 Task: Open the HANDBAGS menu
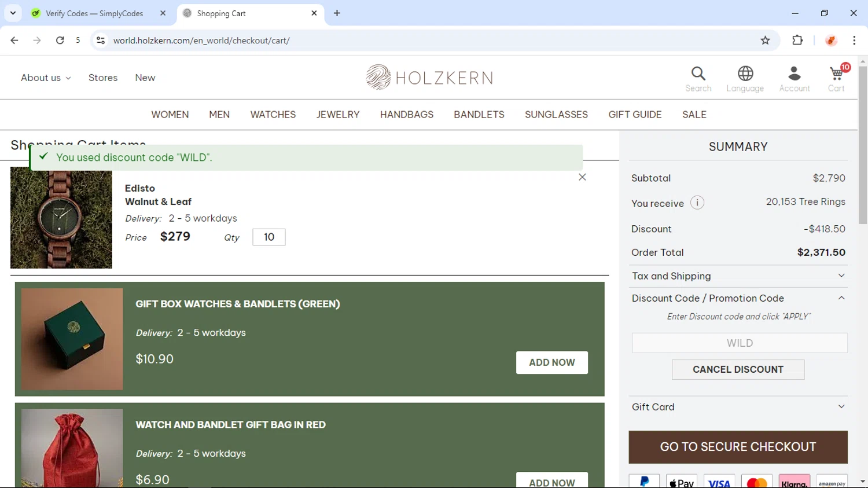click(x=407, y=115)
